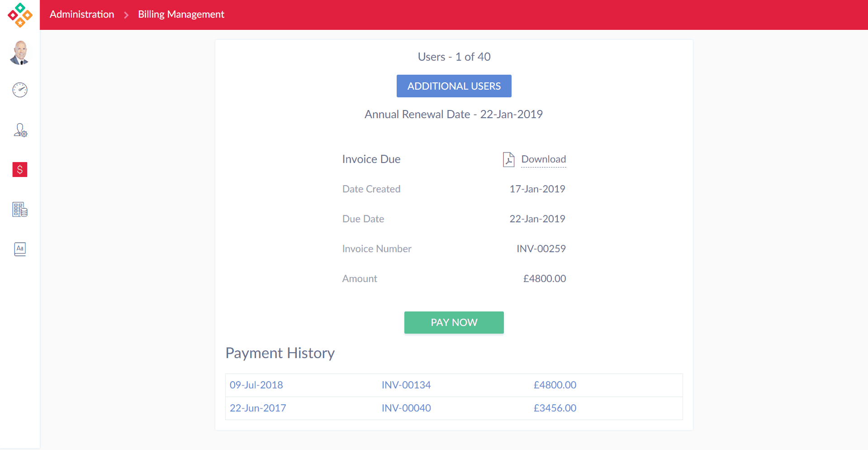Open payment dated 09-Jul-2018
Viewport: 868px width, 450px height.
pos(256,385)
